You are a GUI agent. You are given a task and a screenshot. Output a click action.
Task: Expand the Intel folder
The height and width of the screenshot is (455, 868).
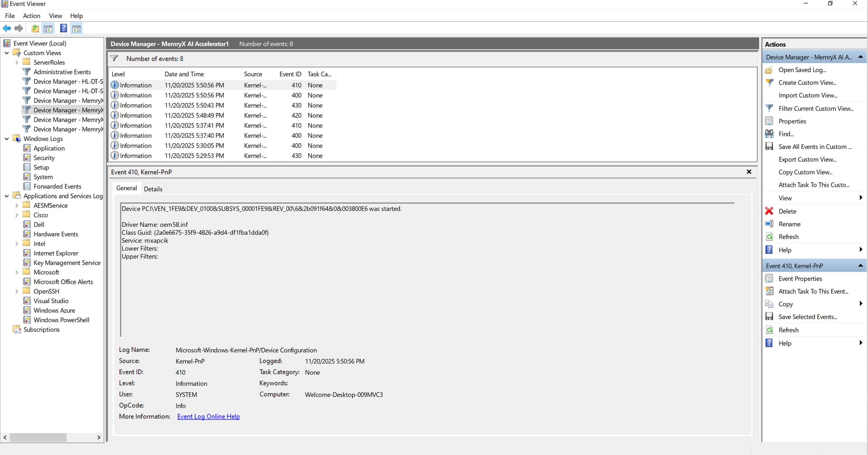pyautogui.click(x=17, y=244)
